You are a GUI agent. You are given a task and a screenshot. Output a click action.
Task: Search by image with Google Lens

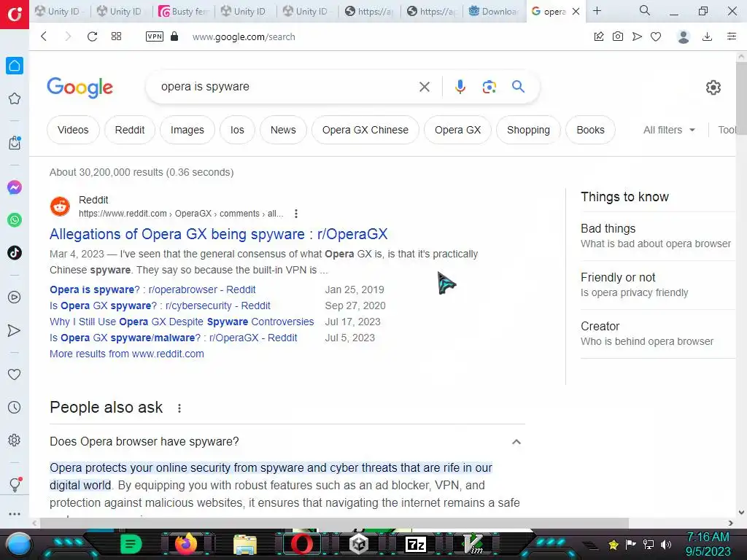tap(489, 87)
